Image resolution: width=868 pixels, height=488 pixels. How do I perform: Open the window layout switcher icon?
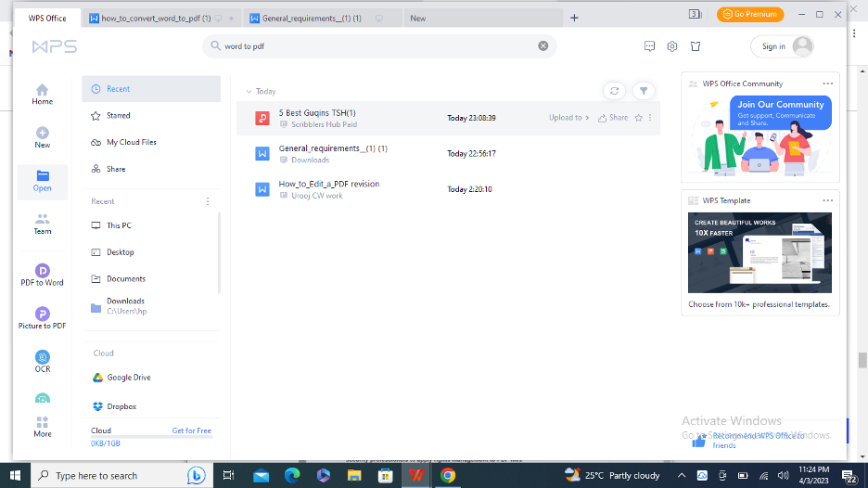(695, 14)
